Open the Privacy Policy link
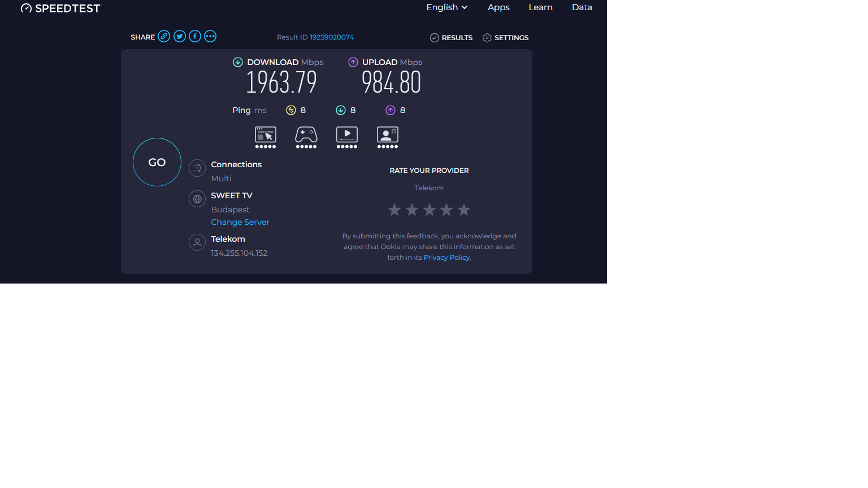The height and width of the screenshot is (488, 868). [x=446, y=258]
